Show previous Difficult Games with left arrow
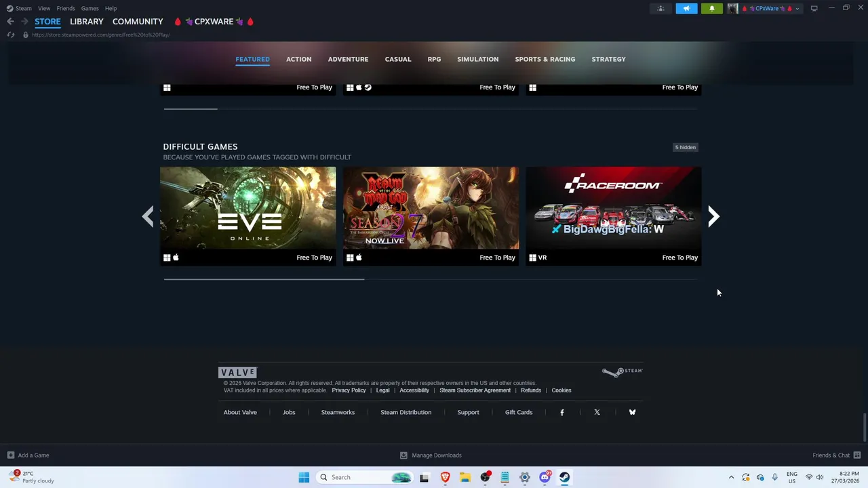This screenshot has height=488, width=868. tap(148, 216)
